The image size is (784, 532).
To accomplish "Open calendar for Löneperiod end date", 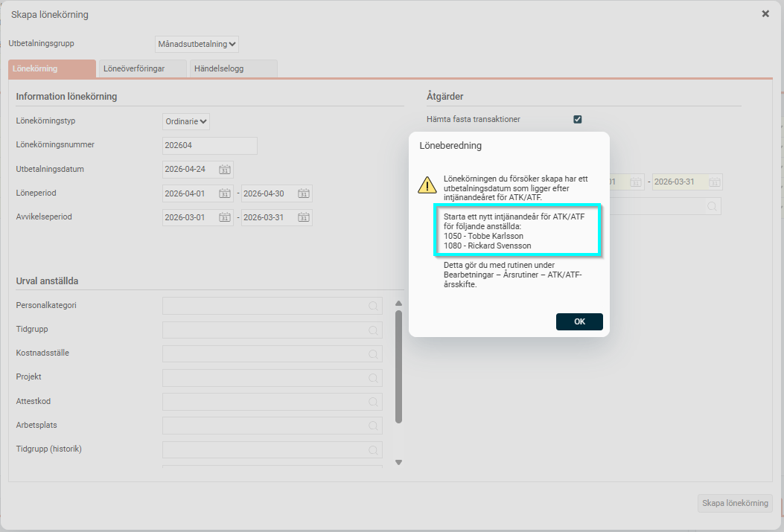I will tap(303, 193).
